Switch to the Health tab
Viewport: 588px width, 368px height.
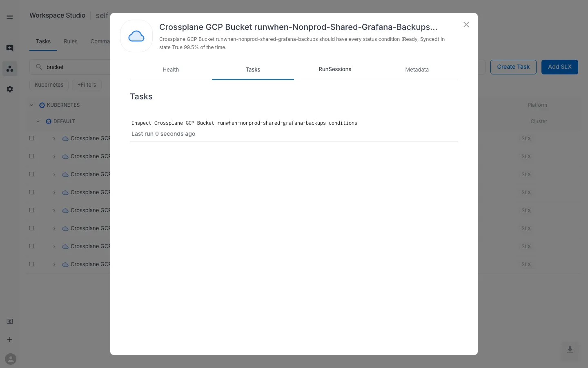[171, 70]
